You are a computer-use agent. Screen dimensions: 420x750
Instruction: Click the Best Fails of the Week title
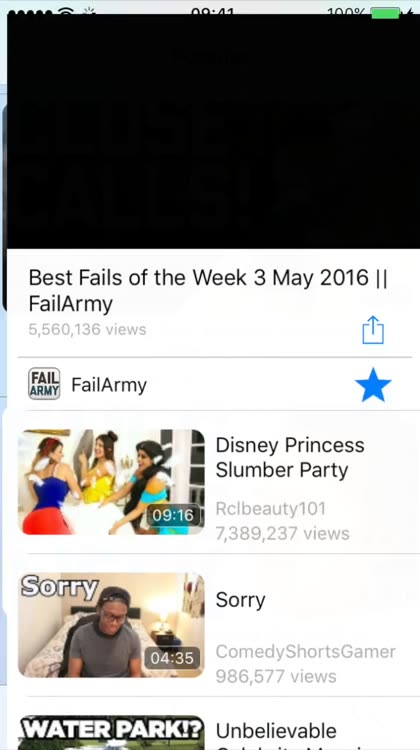coord(208,290)
